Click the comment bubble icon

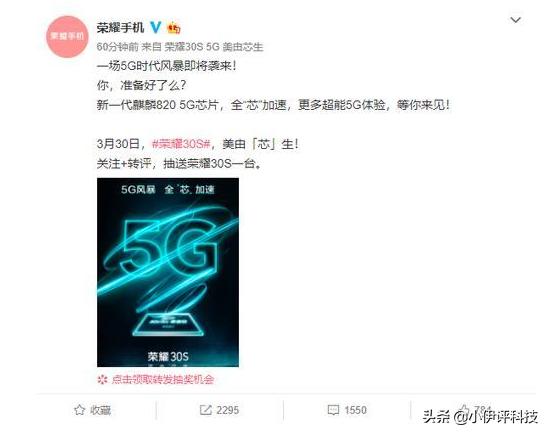pos(333,410)
